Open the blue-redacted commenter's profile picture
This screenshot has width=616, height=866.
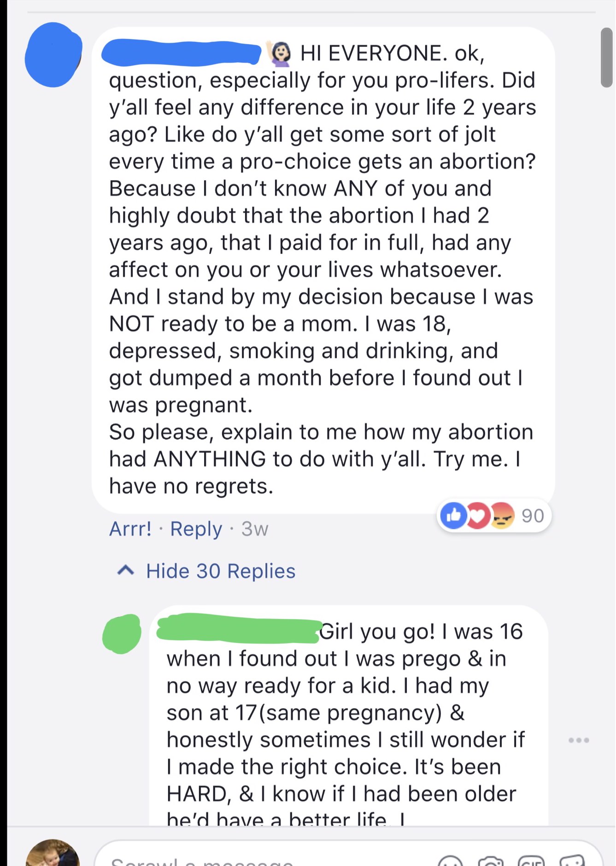(x=53, y=55)
